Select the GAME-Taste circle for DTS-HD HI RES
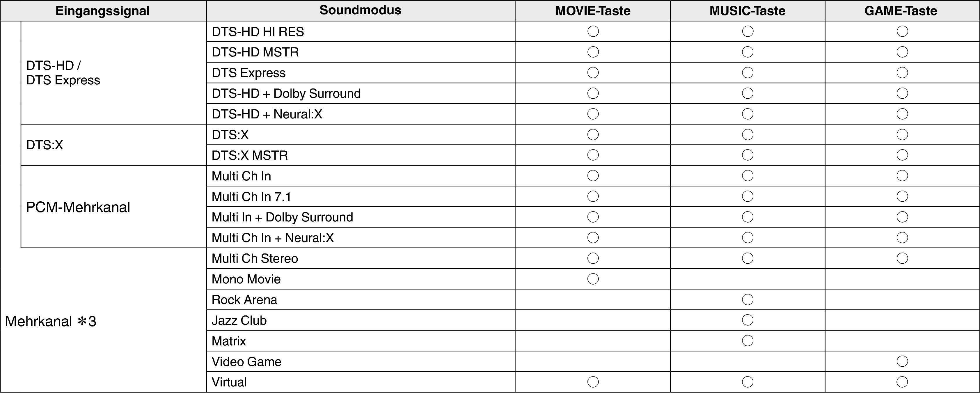 click(902, 31)
